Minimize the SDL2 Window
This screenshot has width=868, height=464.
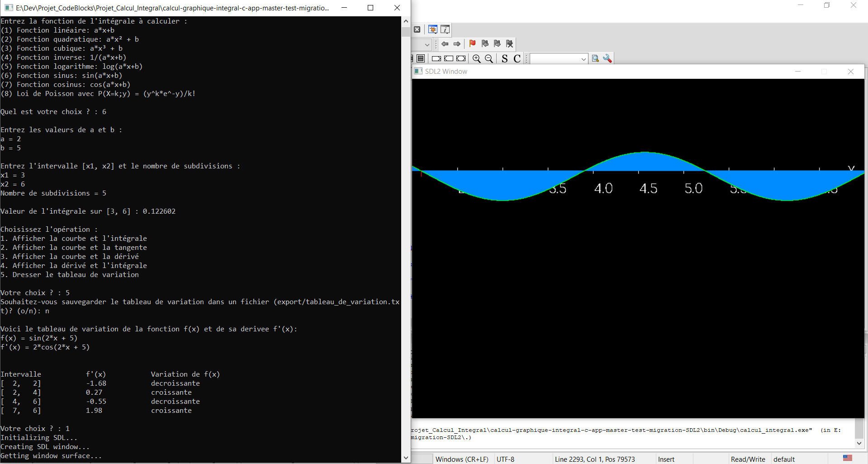798,72
